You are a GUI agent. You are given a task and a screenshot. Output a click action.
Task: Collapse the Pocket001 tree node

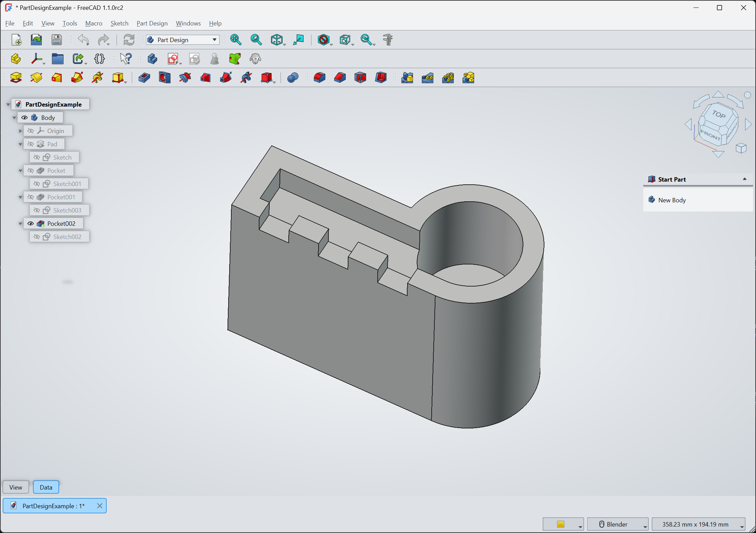click(x=20, y=197)
